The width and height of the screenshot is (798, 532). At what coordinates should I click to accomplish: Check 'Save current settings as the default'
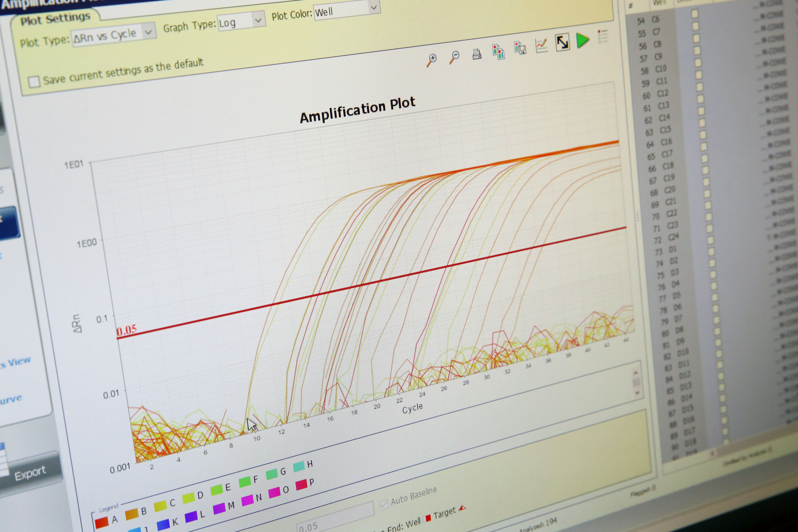coord(34,82)
